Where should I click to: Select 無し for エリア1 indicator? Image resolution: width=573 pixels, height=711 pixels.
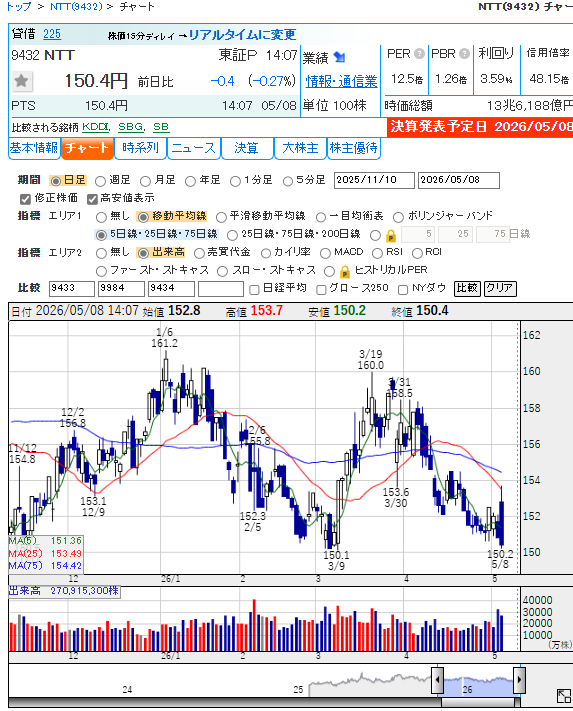pyautogui.click(x=101, y=217)
